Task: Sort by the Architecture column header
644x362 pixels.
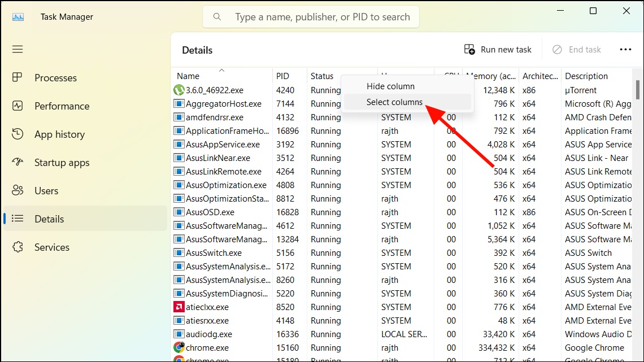Action: click(x=540, y=76)
